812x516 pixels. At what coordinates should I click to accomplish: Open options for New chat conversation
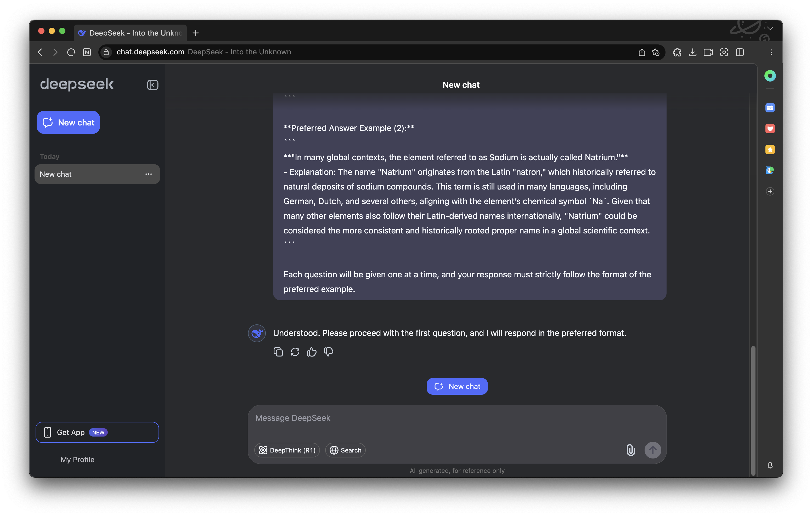tap(148, 174)
